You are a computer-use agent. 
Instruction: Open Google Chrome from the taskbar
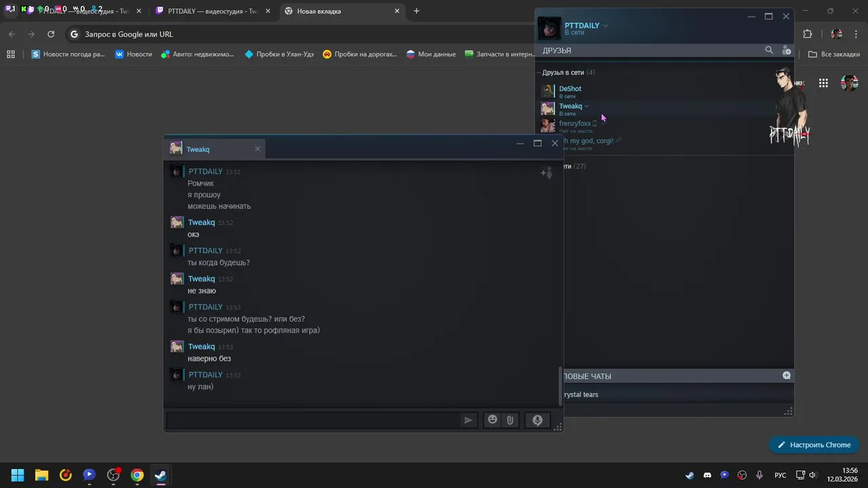137,475
